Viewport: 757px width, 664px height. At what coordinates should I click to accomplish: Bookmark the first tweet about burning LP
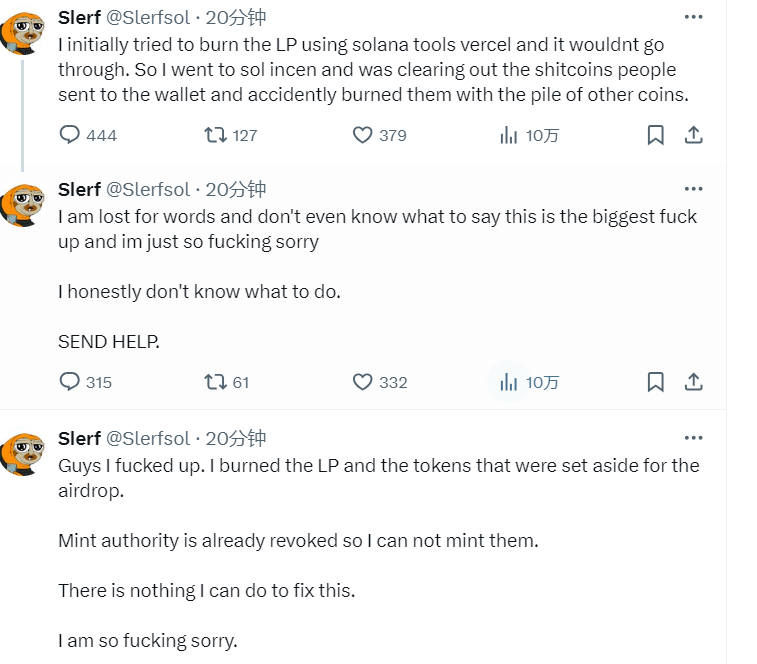pyautogui.click(x=655, y=135)
